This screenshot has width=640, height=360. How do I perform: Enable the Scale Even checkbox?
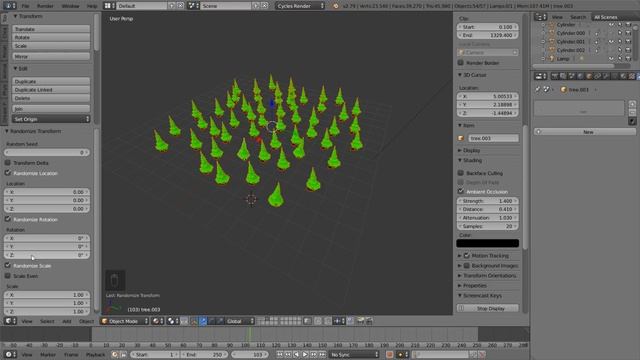pos(8,276)
